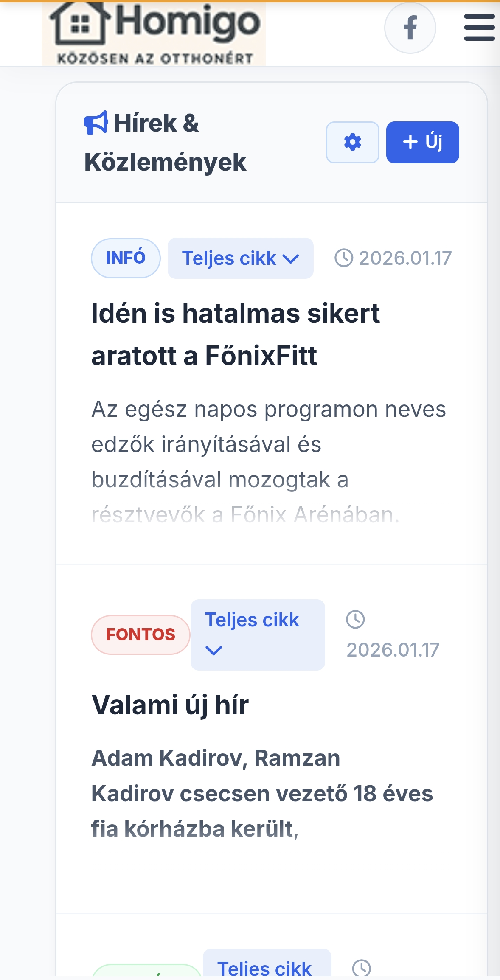
Task: Click the green badge on the bottom article
Action: [146, 972]
